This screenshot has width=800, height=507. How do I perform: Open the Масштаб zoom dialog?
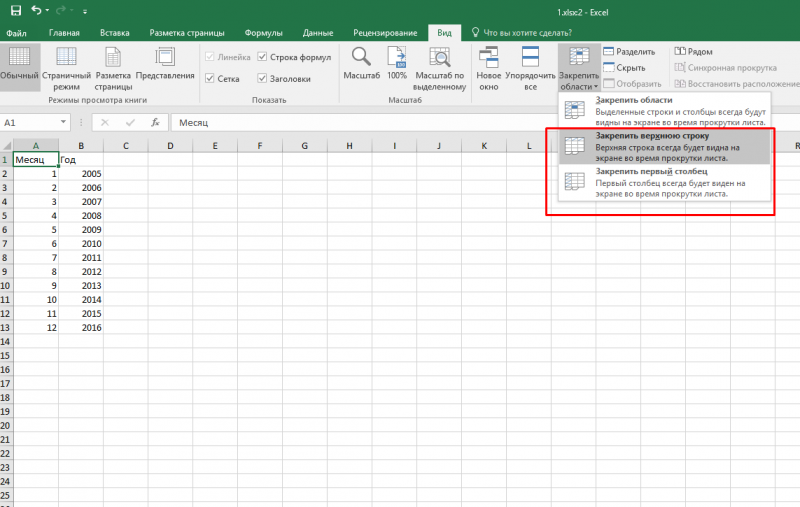pos(361,64)
